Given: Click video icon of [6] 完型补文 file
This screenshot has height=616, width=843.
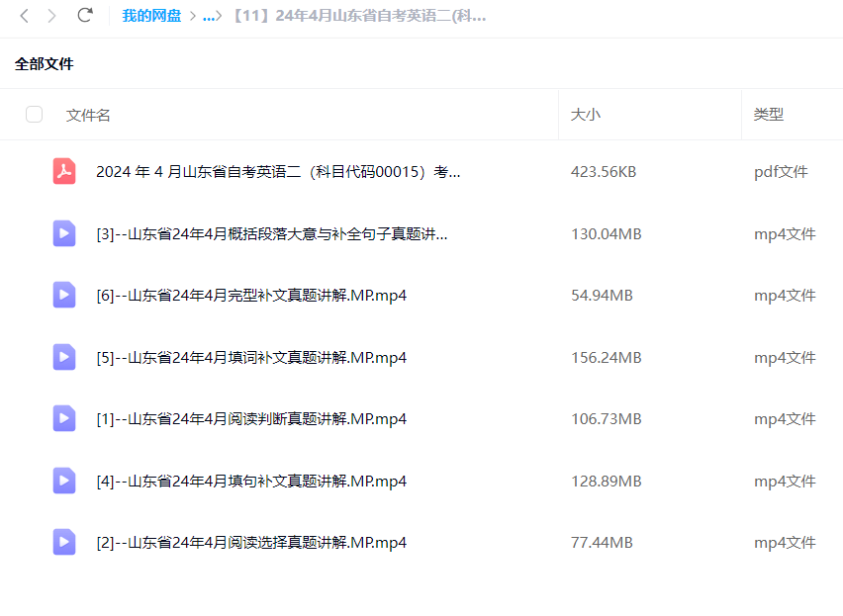Looking at the screenshot, I should [64, 295].
